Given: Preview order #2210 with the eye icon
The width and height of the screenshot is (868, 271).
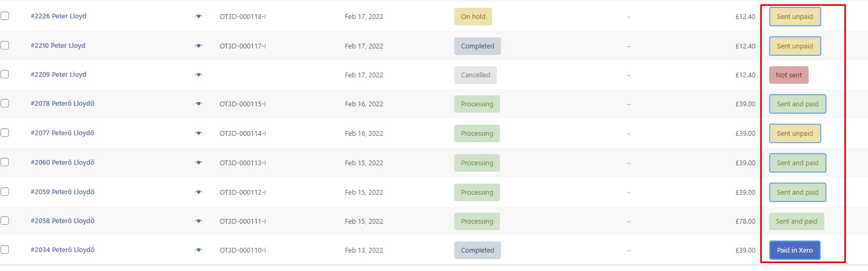Looking at the screenshot, I should pos(198,46).
